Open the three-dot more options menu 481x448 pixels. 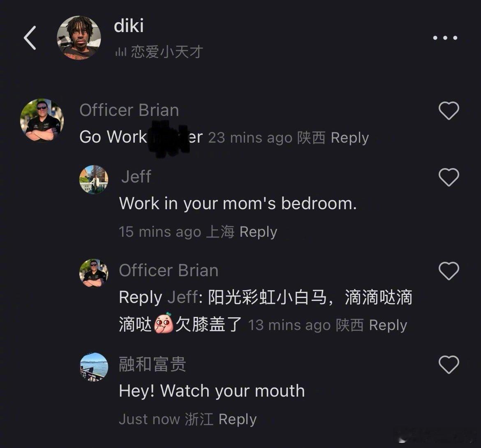coord(445,38)
